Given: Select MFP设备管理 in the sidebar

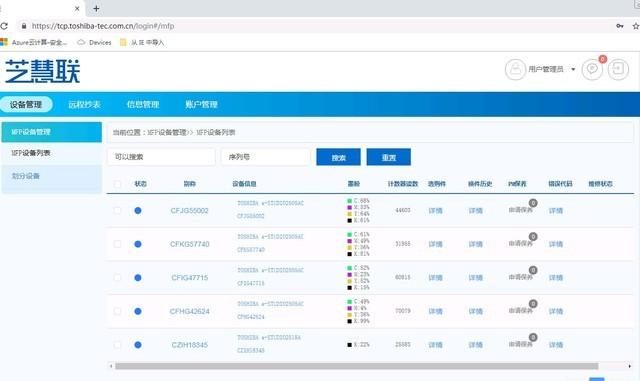Looking at the screenshot, I should click(x=51, y=132).
